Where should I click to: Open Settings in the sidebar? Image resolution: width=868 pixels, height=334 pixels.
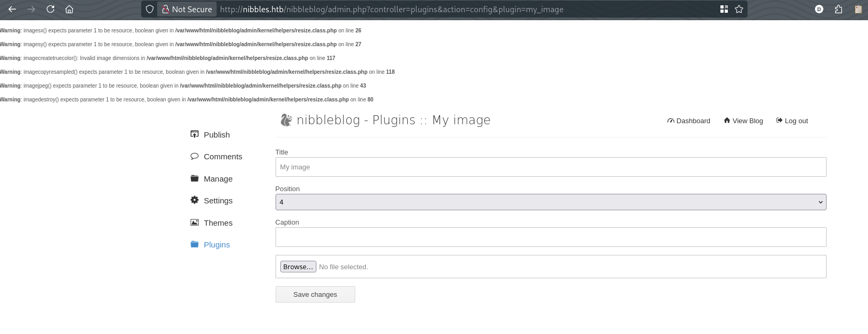(218, 201)
